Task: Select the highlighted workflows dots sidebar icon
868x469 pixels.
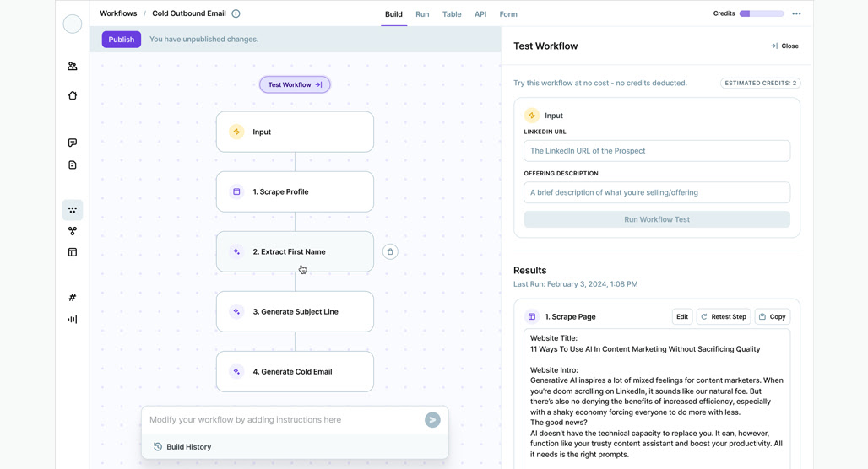Action: (x=73, y=210)
